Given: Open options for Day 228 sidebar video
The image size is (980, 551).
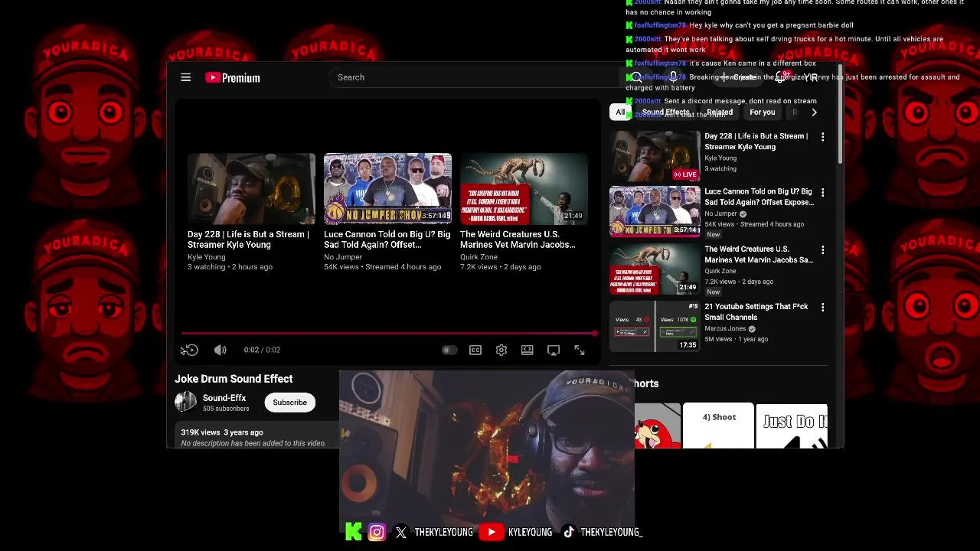Looking at the screenshot, I should pos(823,137).
